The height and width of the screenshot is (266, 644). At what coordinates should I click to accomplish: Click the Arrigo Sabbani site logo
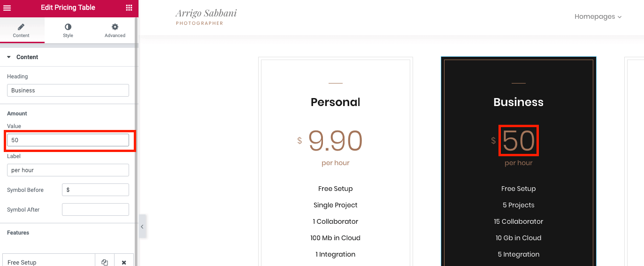pos(206,16)
